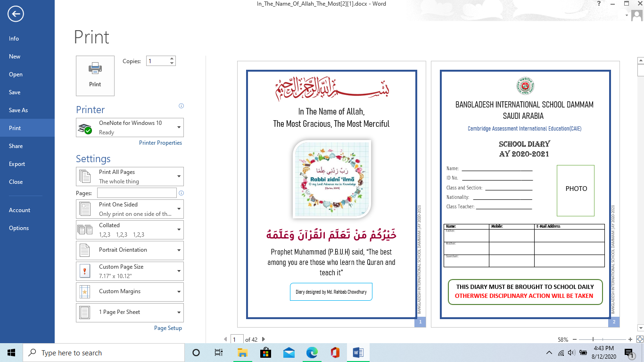Click the taskbar search box
644x362 pixels.
coord(104,353)
